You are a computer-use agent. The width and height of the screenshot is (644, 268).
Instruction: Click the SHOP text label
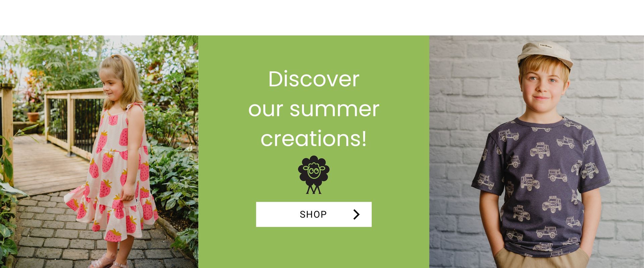pos(313,214)
